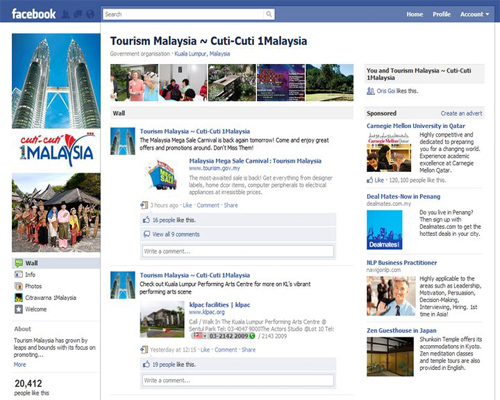
Task: Open first photo strip thumbnail with pink outfit
Action: tap(134, 83)
